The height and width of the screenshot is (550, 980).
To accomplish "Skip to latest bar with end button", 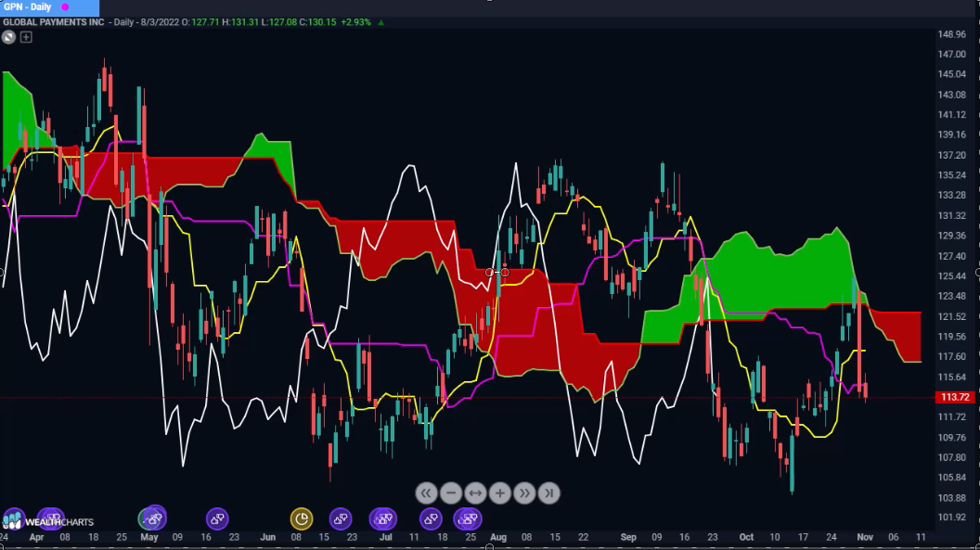I will click(548, 493).
